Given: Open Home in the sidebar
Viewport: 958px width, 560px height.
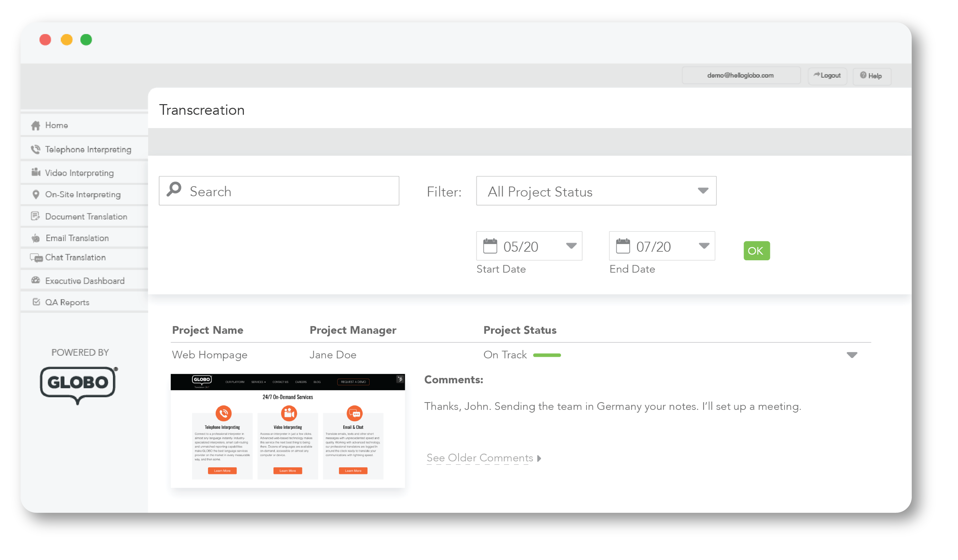Looking at the screenshot, I should [84, 125].
